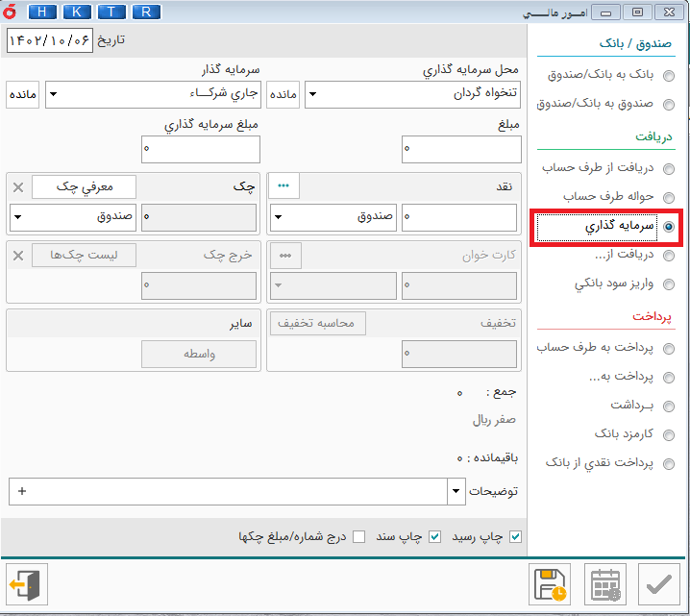Click the R button in title bar
Screen dimensions: 690x616
(145, 12)
